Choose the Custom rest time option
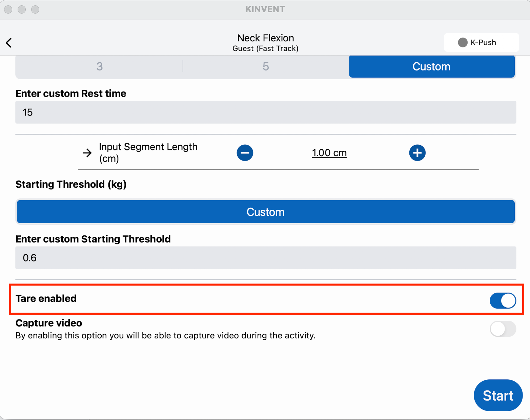Viewport: 530px width, 420px height. [431, 66]
